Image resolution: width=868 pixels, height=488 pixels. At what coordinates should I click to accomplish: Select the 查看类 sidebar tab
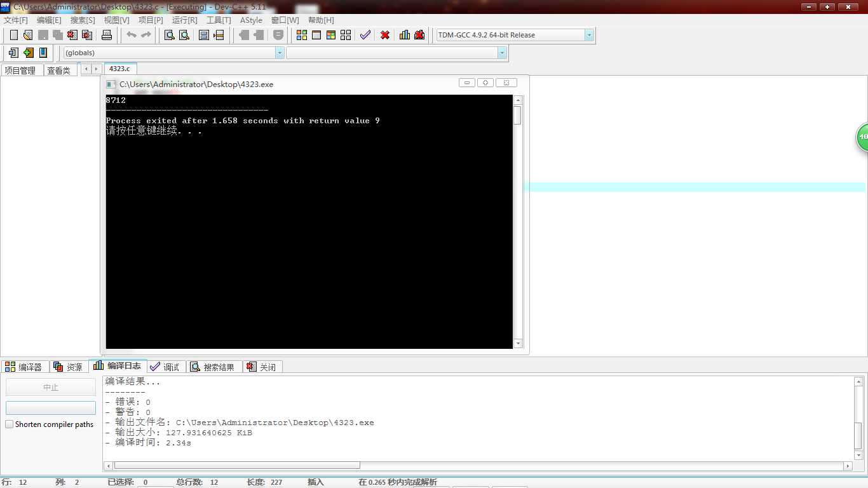click(x=60, y=71)
